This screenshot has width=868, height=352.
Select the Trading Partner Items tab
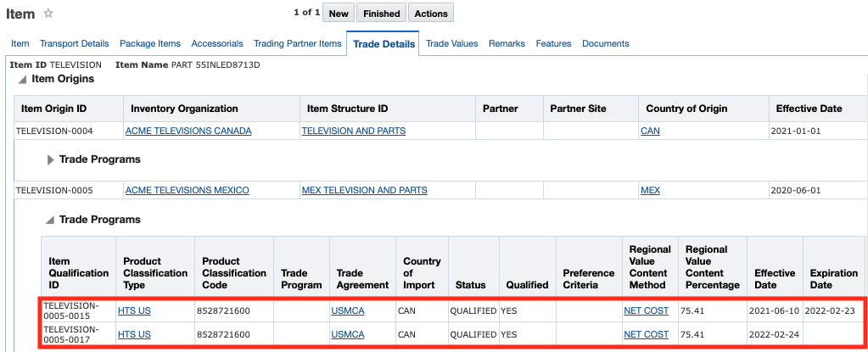(x=297, y=43)
